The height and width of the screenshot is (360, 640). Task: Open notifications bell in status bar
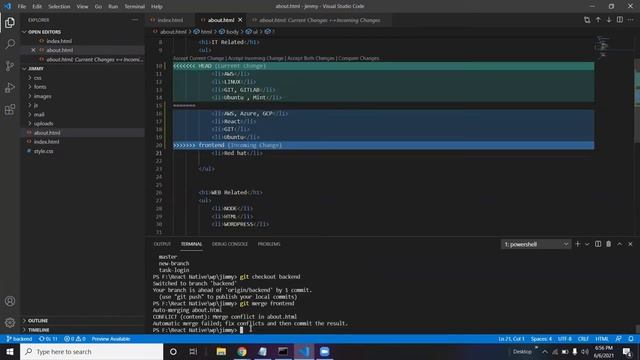point(631,339)
